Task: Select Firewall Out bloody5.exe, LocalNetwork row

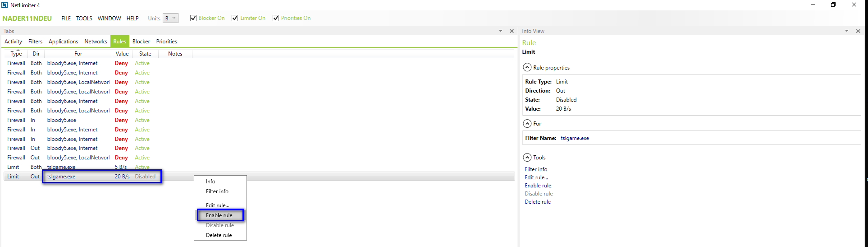Action: tap(259, 158)
